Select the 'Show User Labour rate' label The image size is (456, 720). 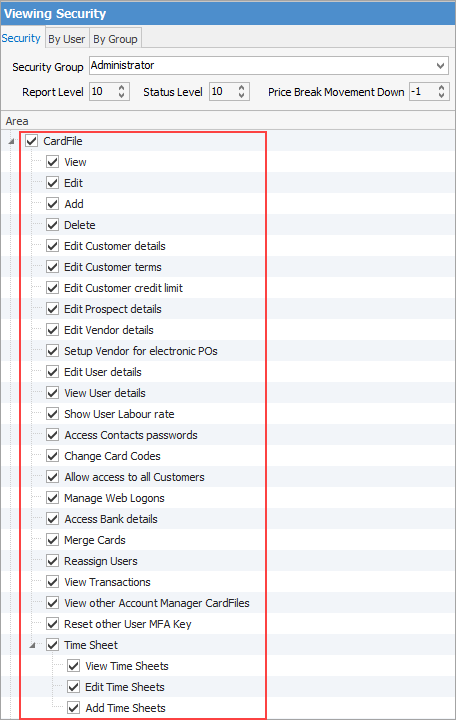pos(119,414)
